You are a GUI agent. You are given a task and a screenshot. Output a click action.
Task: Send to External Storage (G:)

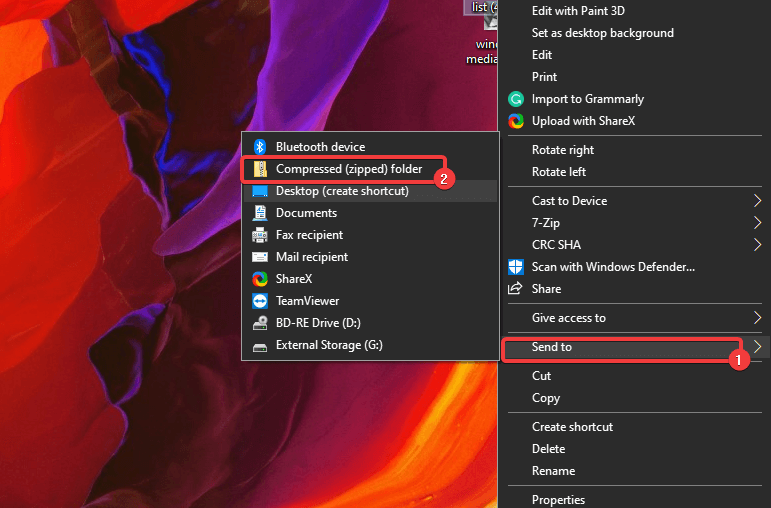tap(370, 345)
